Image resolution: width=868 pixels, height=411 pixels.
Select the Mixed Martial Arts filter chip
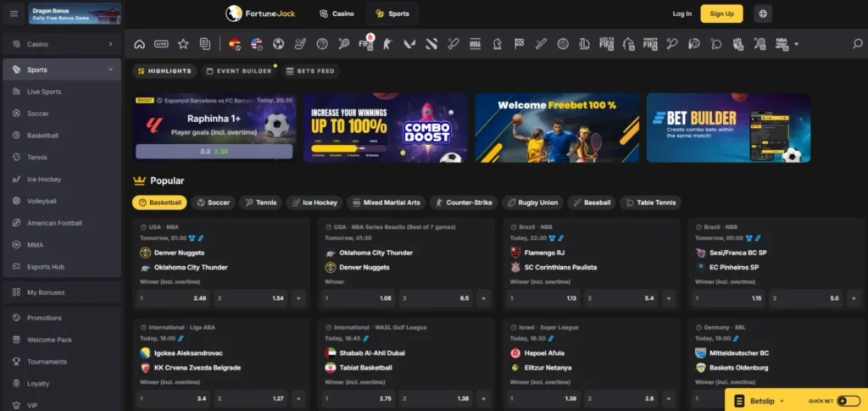(386, 203)
